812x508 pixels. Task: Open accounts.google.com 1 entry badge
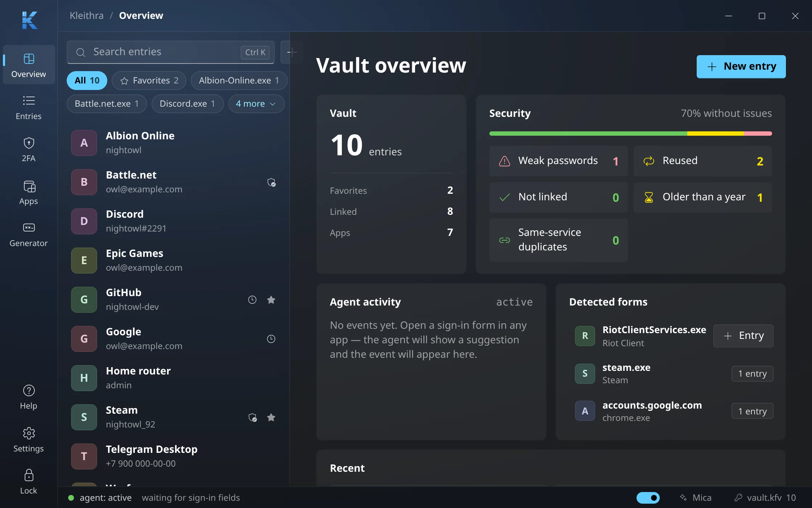[x=752, y=411]
